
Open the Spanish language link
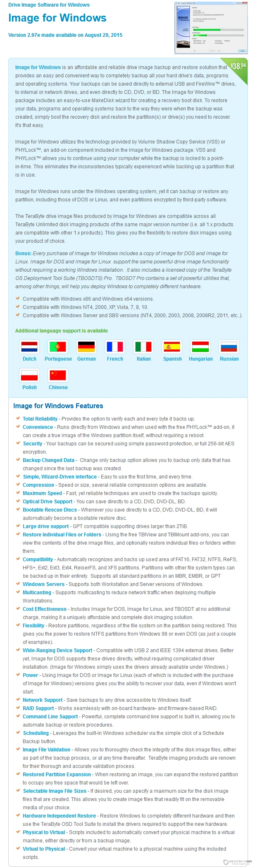(x=172, y=359)
